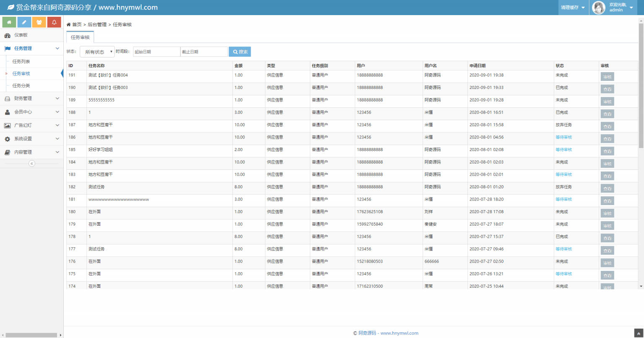
Task: Click date 2020-07-28 18:20
Action: click(x=486, y=200)
